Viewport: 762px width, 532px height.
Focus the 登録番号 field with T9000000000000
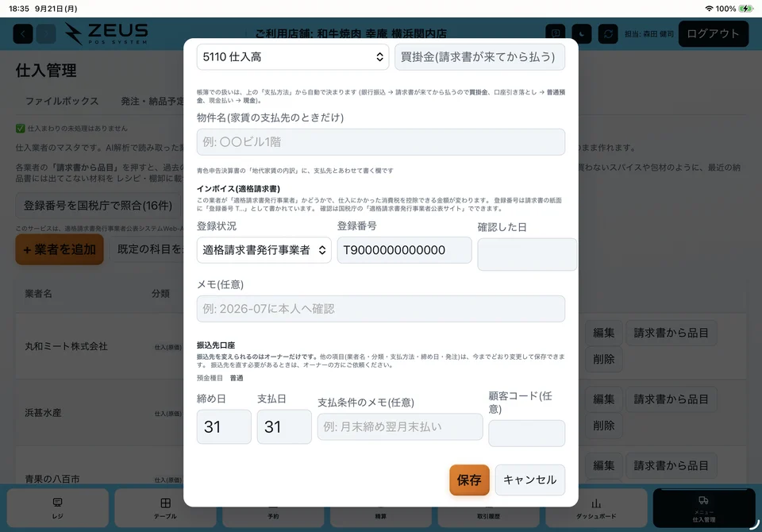(x=404, y=250)
